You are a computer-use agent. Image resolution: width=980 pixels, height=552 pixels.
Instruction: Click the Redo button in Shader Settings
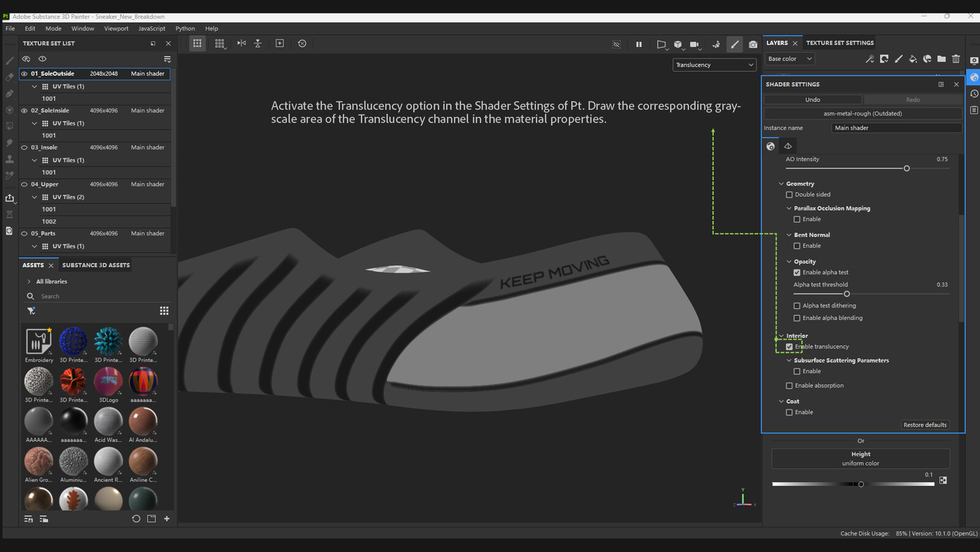[913, 100]
